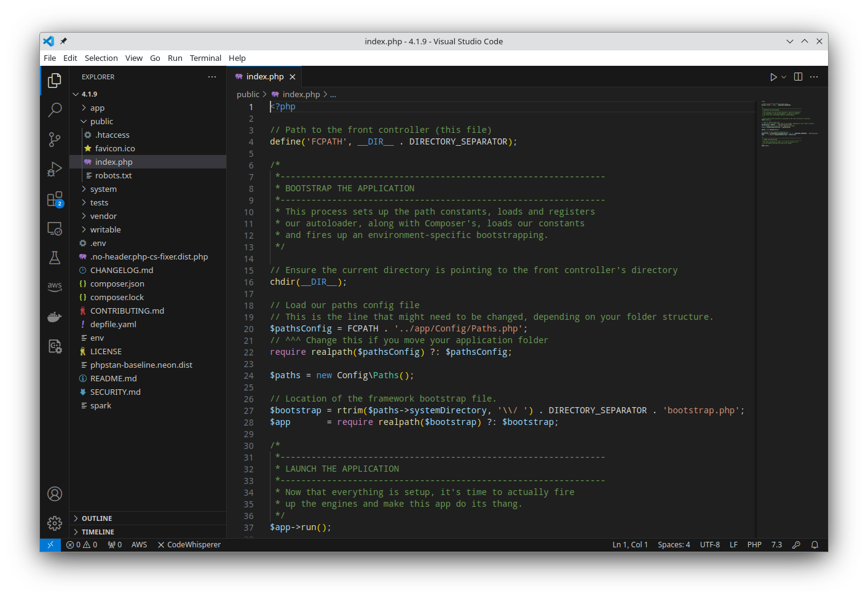Open .htaccess file in explorer
The height and width of the screenshot is (599, 868).
(x=148, y=135)
